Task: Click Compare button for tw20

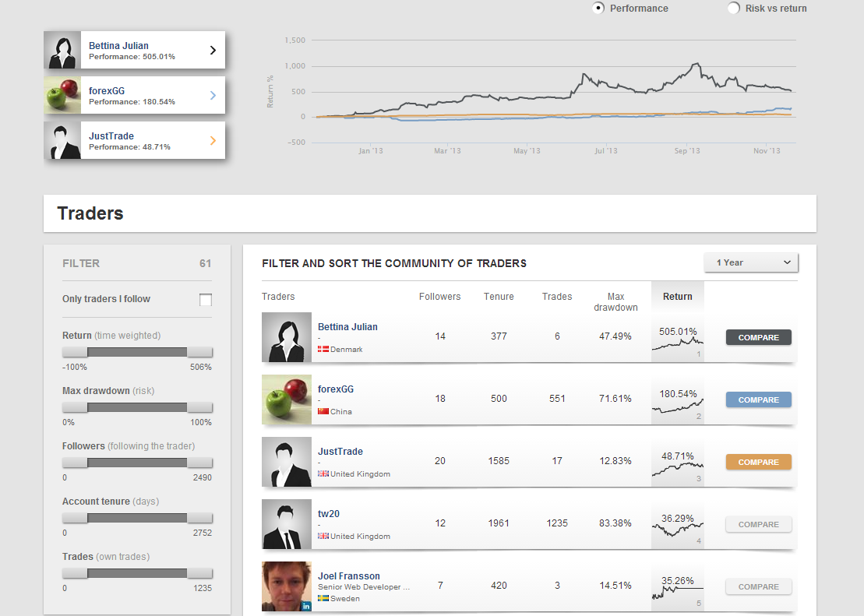Action: click(x=758, y=525)
